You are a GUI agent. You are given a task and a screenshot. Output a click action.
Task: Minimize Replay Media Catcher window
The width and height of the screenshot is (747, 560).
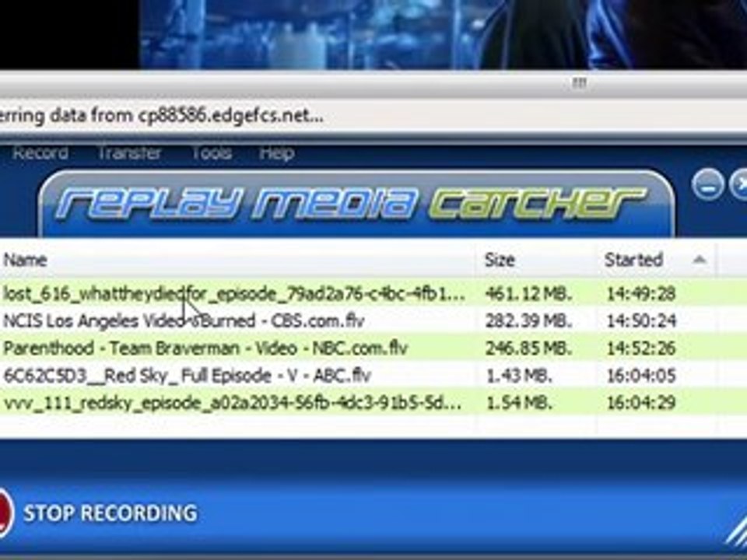[x=707, y=184]
